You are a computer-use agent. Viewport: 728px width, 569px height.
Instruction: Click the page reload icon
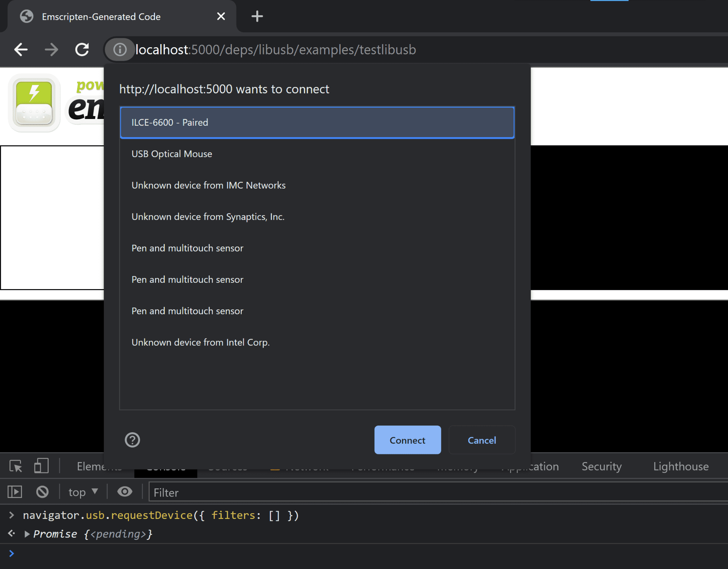[x=83, y=49]
